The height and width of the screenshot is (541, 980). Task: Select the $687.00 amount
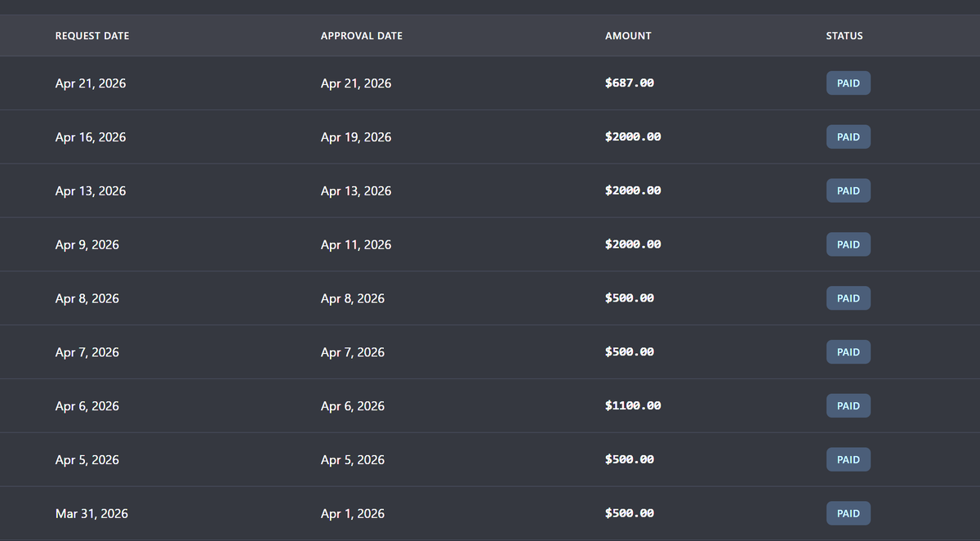click(x=630, y=83)
